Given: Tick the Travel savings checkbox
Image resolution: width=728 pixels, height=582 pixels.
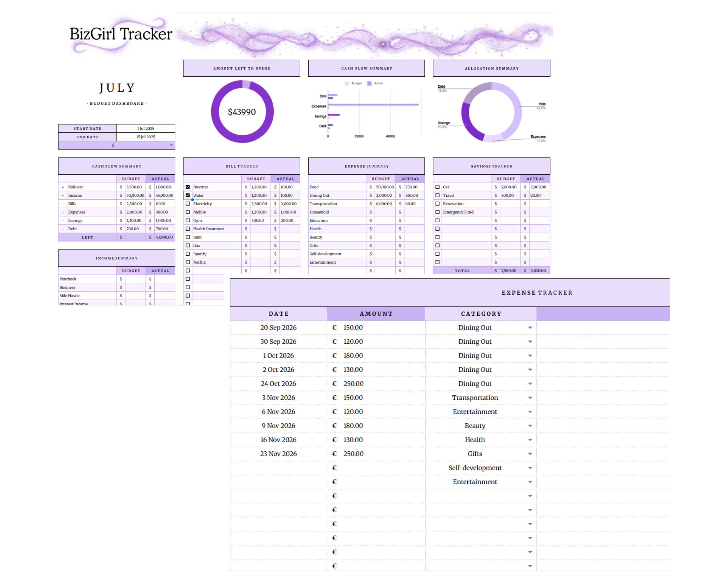Looking at the screenshot, I should (438, 195).
